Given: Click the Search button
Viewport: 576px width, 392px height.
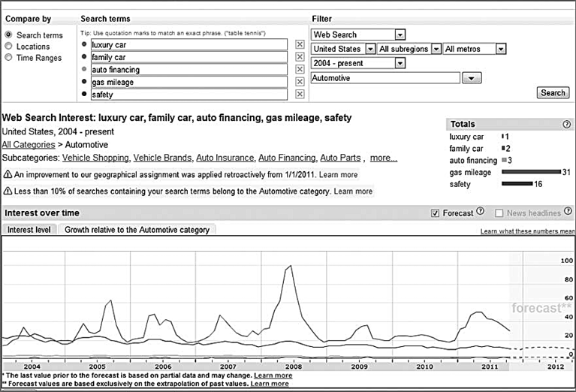Looking at the screenshot, I should tap(553, 92).
